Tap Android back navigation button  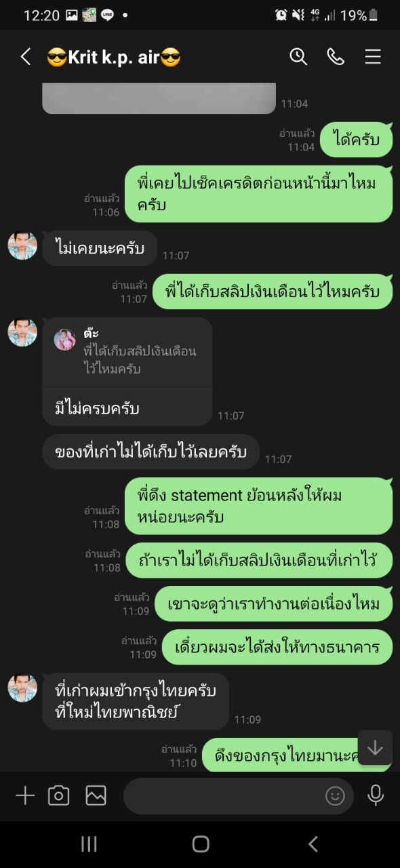(x=313, y=844)
